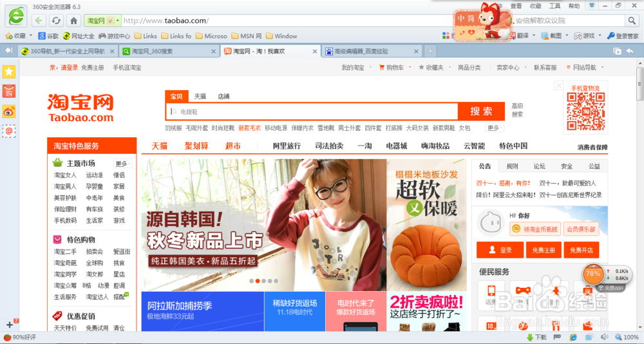This screenshot has width=644, height=344.
Task: Select the second banner carousel dot
Action: [x=258, y=281]
